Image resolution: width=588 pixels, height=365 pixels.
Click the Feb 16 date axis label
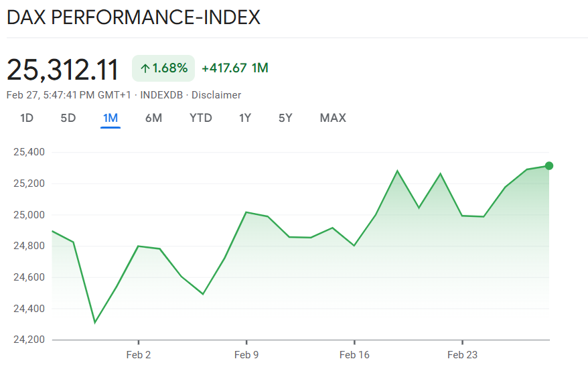(x=355, y=355)
